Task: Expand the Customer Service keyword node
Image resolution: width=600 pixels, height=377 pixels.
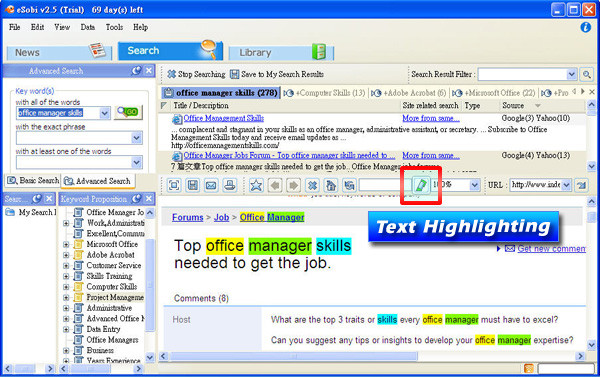Action: point(66,266)
